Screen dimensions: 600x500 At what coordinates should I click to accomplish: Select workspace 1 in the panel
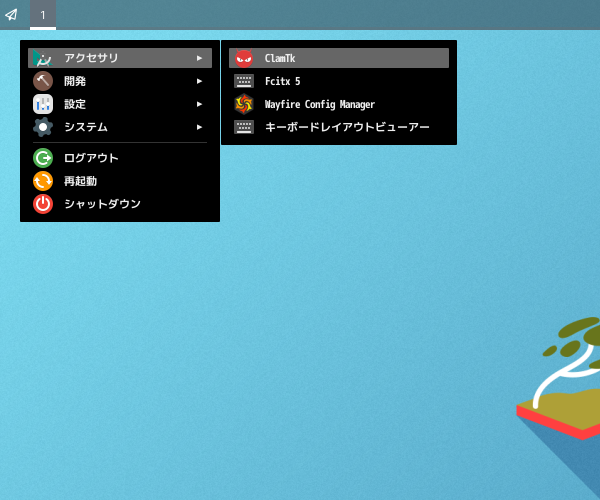[43, 15]
